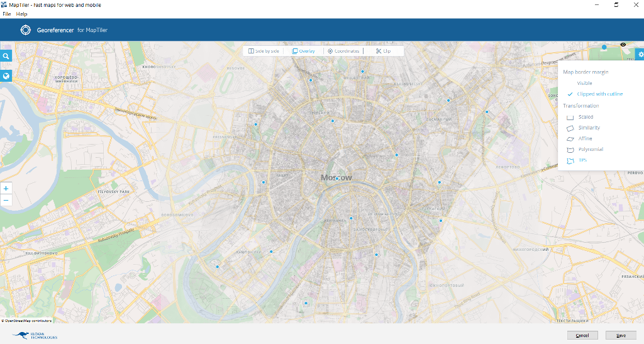644x344 pixels.
Task: Open the settings gear panel
Action: pos(640,54)
